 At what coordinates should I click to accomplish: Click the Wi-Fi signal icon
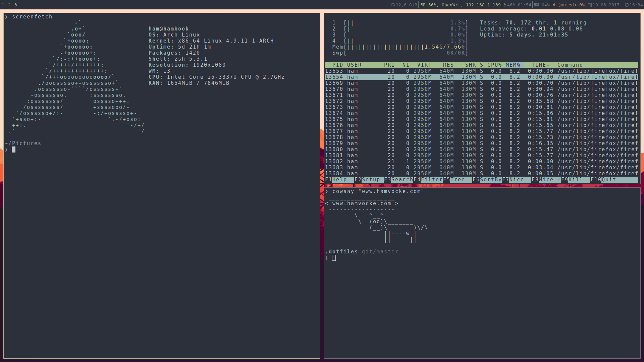click(x=423, y=5)
